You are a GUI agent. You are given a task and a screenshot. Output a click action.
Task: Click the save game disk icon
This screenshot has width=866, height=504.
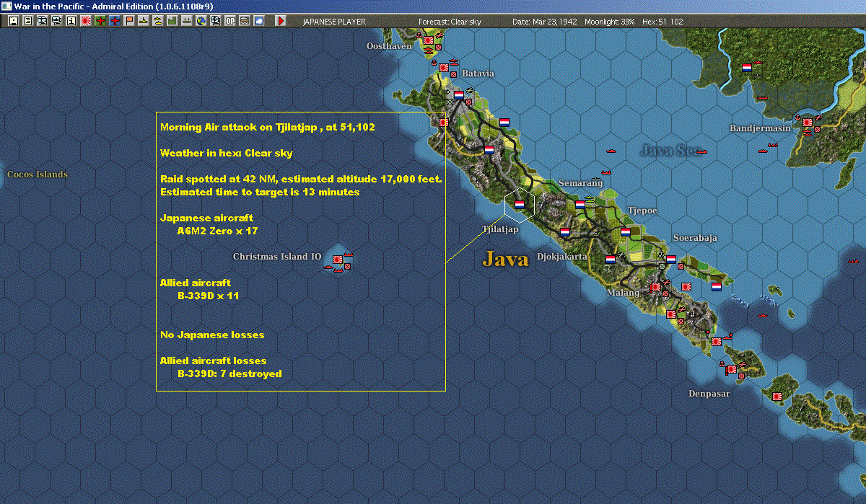13,21
